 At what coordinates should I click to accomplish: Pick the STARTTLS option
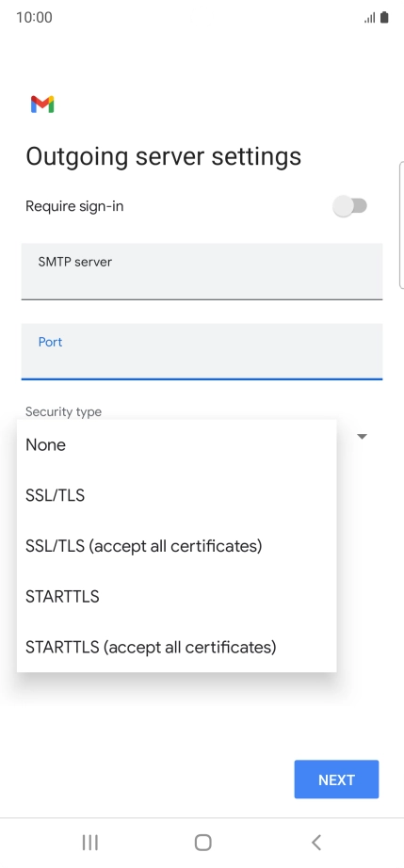(x=176, y=596)
